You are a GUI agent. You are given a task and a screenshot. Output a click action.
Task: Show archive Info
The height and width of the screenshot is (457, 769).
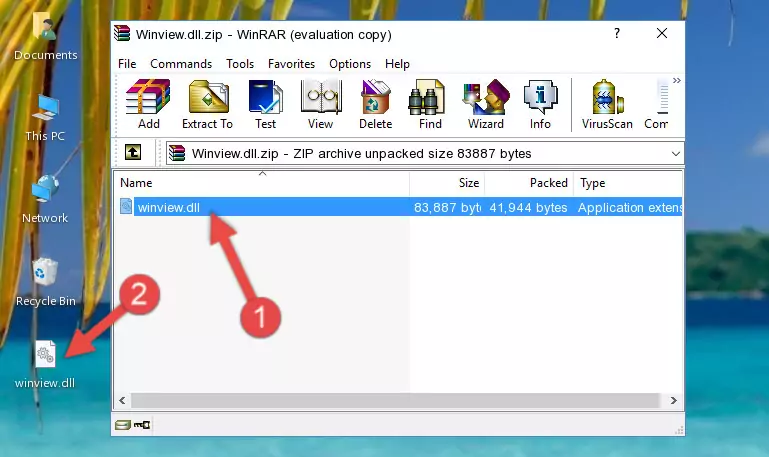tap(540, 104)
